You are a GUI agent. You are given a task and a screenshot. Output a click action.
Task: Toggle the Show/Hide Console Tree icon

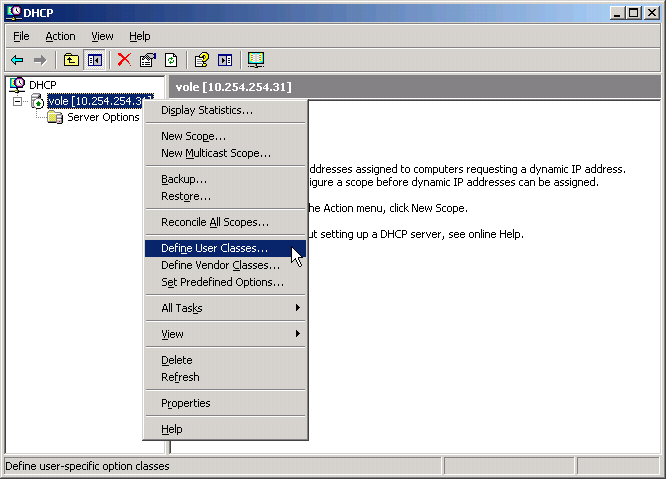point(94,60)
